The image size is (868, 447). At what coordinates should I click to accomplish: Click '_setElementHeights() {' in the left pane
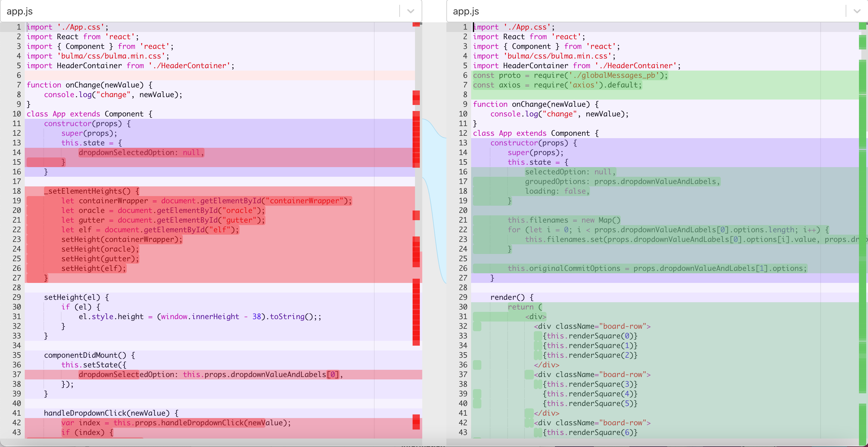92,191
